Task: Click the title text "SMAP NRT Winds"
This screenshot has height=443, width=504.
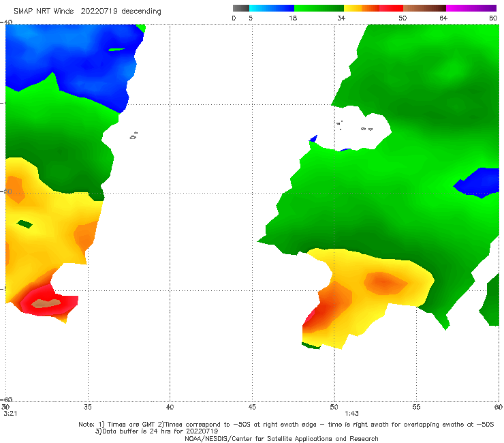Action: pos(44,11)
